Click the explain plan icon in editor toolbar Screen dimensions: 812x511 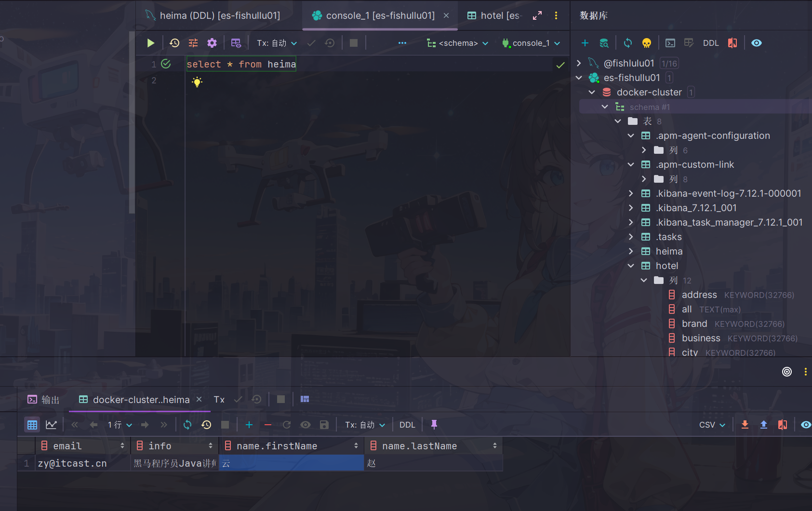coord(193,43)
